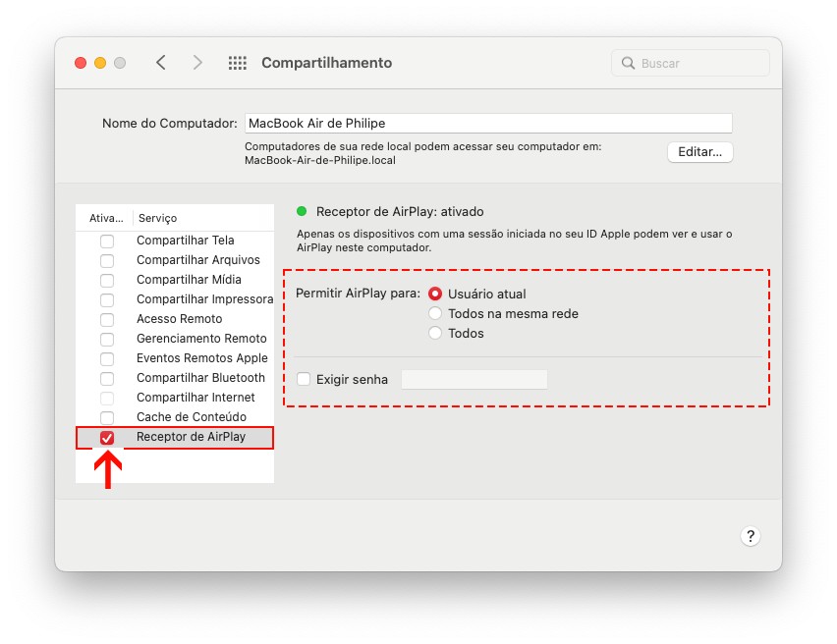
Task: Enable the Compartilhar Arquivos checkbox
Action: pos(107,260)
